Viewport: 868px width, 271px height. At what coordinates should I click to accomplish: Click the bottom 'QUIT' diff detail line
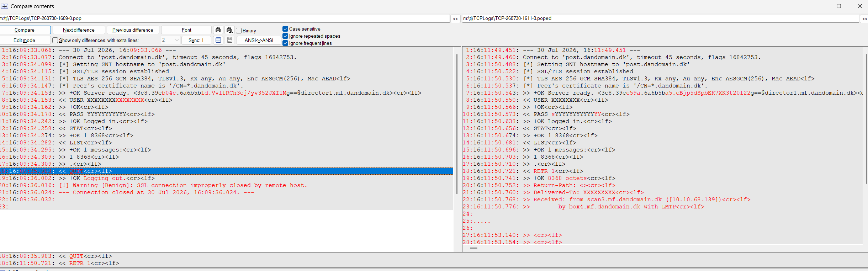(x=434, y=256)
